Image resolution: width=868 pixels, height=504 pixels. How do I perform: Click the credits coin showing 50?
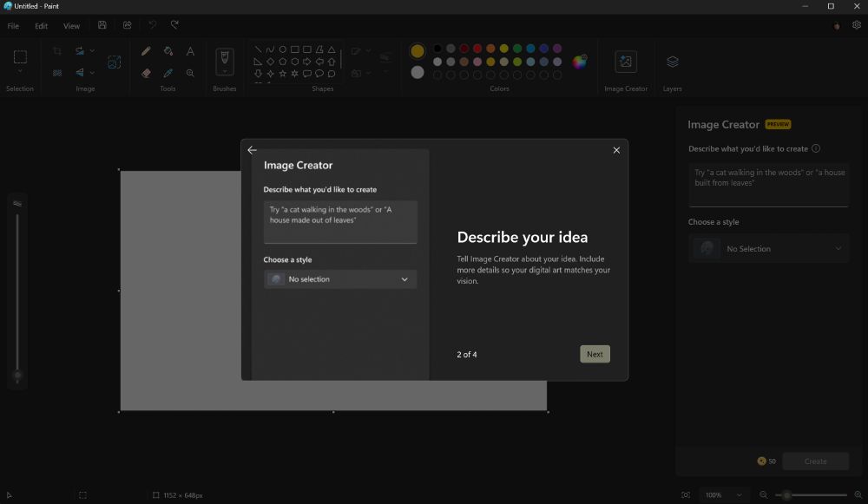pos(762,461)
